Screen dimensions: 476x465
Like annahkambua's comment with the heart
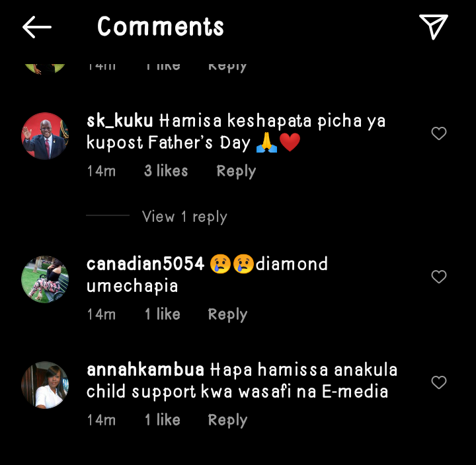click(x=439, y=382)
